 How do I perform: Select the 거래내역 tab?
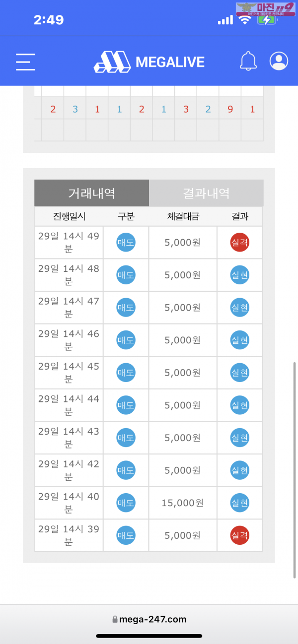91,193
